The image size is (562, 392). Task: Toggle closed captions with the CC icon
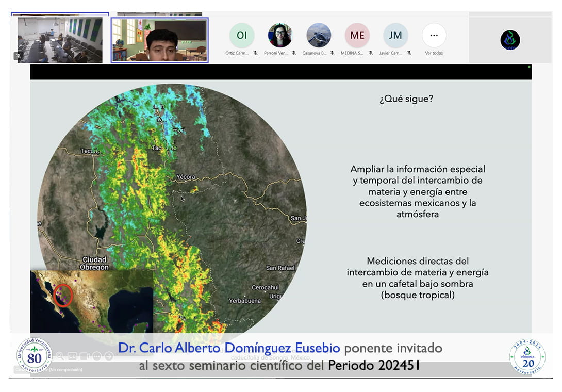pyautogui.click(x=72, y=356)
